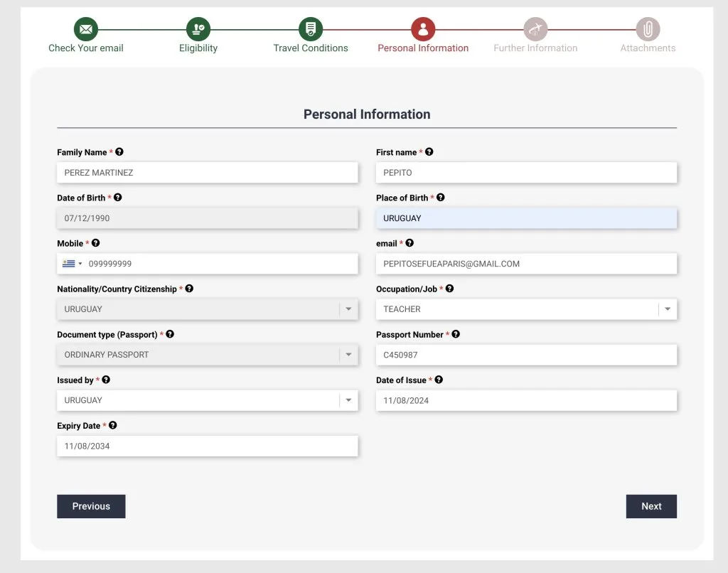Expand the Document type dropdown
The width and height of the screenshot is (728, 573).
tap(348, 355)
